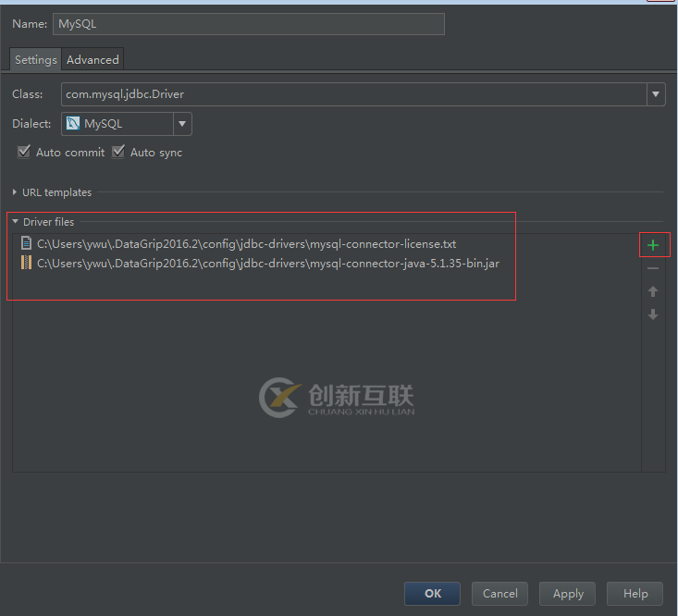
Task: Expand the URL templates section
Action: 15,192
